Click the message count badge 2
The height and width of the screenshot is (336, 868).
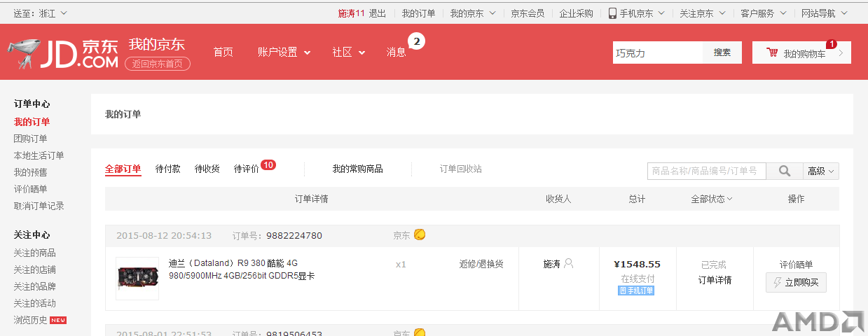coord(416,42)
